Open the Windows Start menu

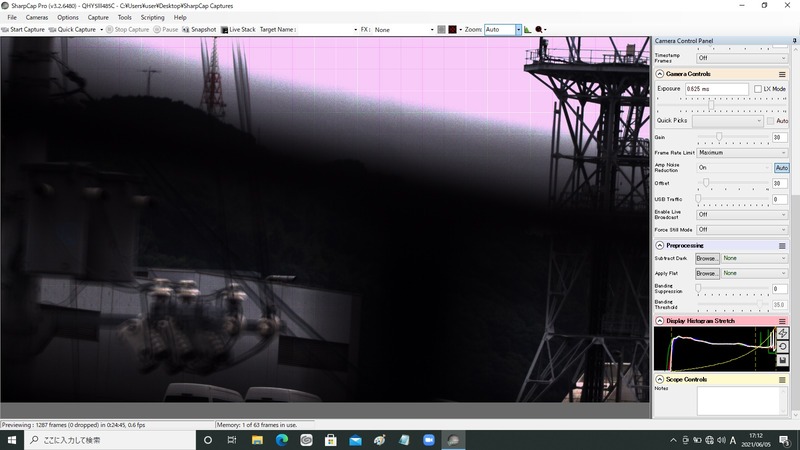coord(12,440)
